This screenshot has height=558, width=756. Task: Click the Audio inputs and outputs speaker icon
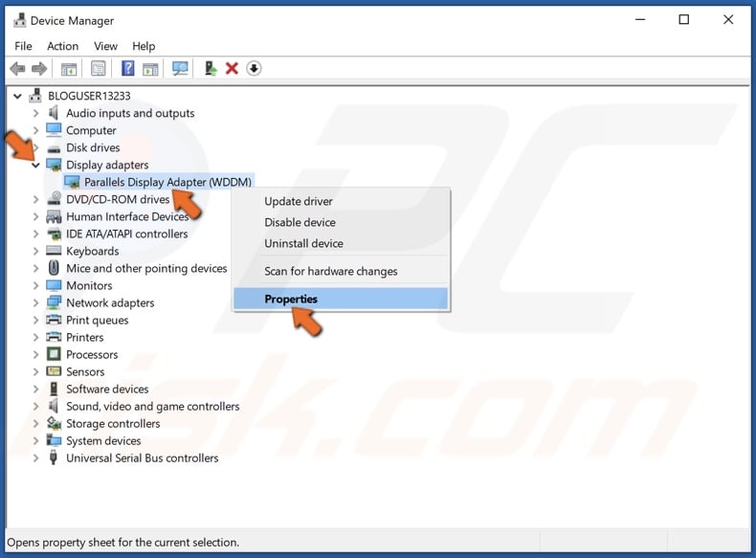click(x=54, y=113)
